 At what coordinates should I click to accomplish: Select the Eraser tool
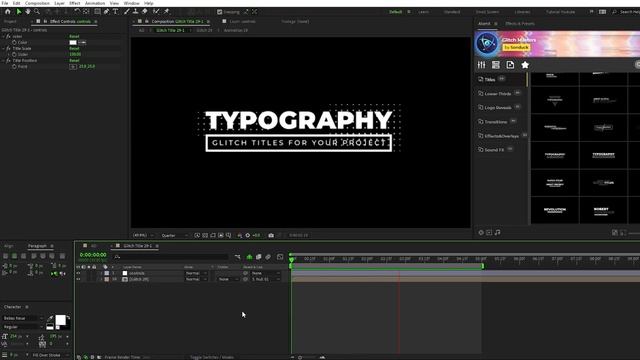coord(144,12)
